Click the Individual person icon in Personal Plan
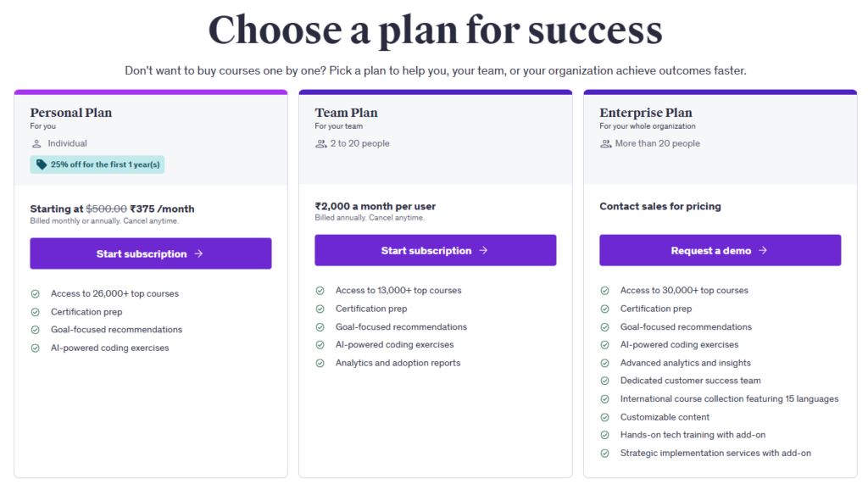This screenshot has height=490, width=868. tap(36, 144)
